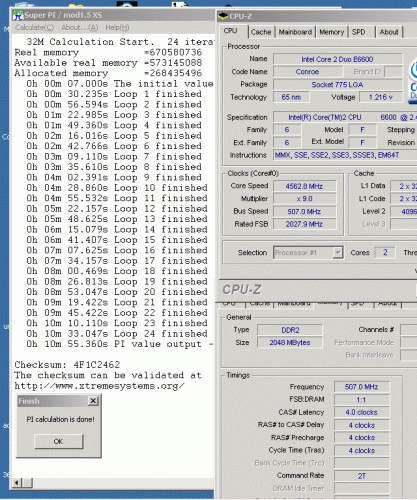
Task: Click the Model value F
Action: click(x=362, y=130)
